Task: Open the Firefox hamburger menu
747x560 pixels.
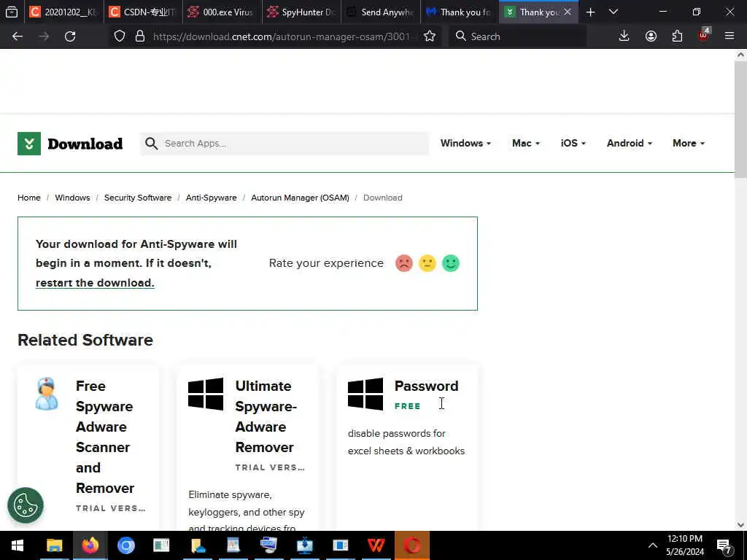Action: coord(729,36)
